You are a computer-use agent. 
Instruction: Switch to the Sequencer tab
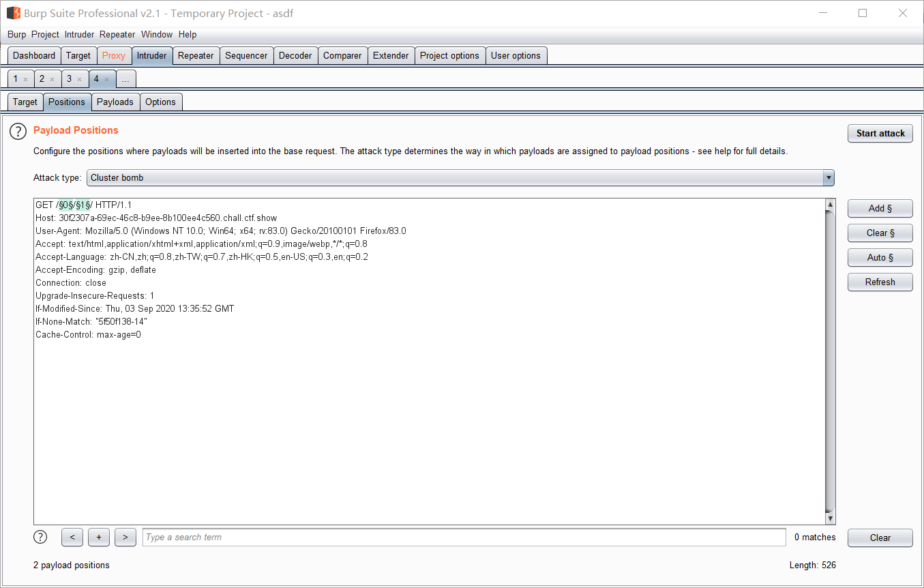246,56
